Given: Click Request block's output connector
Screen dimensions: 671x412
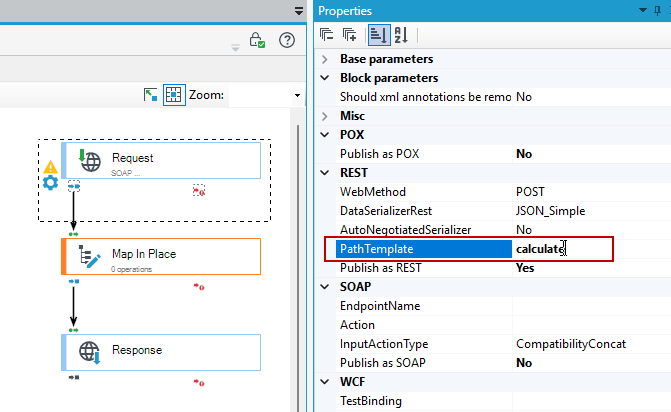Looking at the screenshot, I should tap(74, 187).
